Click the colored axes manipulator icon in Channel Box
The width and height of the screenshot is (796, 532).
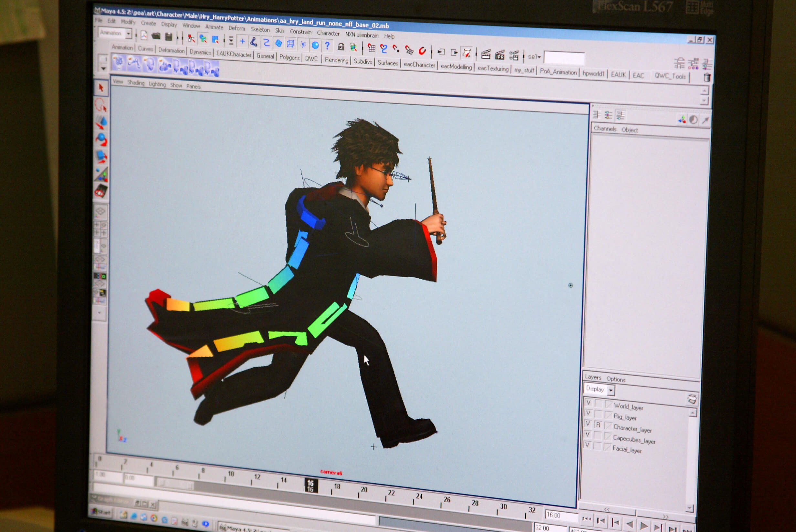click(x=682, y=119)
